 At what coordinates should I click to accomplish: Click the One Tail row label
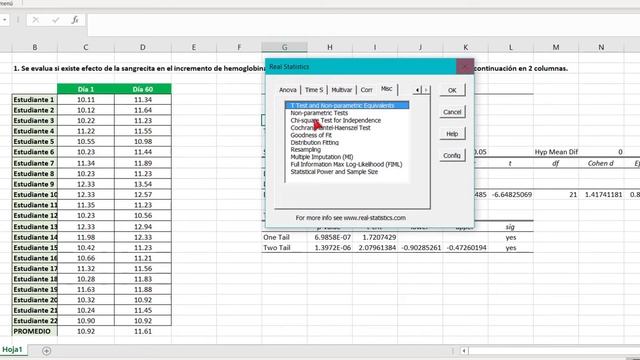coord(284,237)
